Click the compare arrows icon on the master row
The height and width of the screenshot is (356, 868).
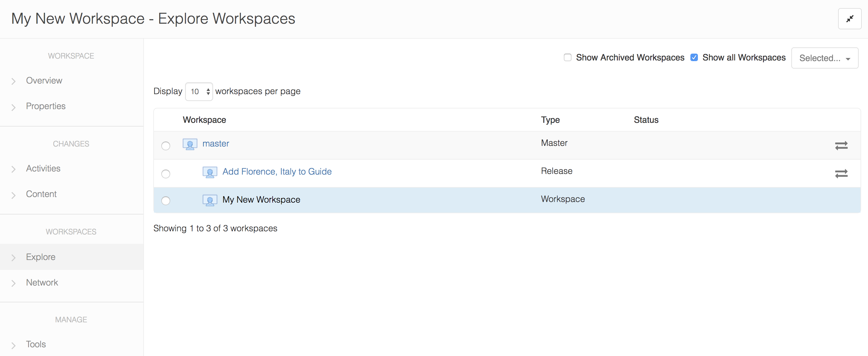coord(842,146)
